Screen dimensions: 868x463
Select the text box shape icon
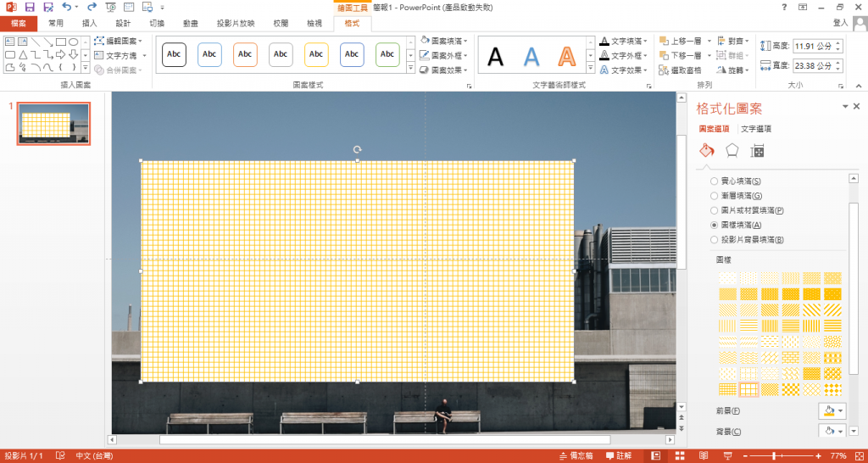coord(10,42)
